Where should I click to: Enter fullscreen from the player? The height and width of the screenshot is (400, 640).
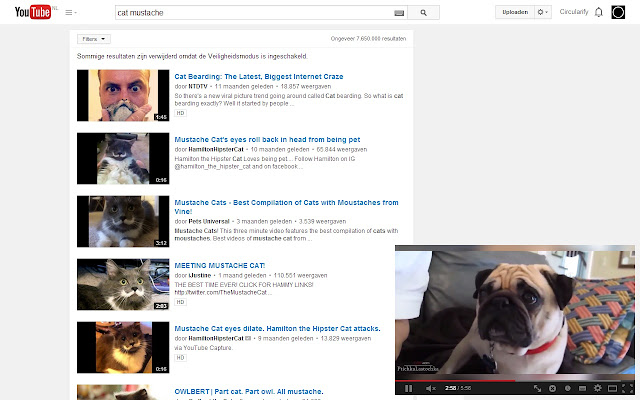627,388
